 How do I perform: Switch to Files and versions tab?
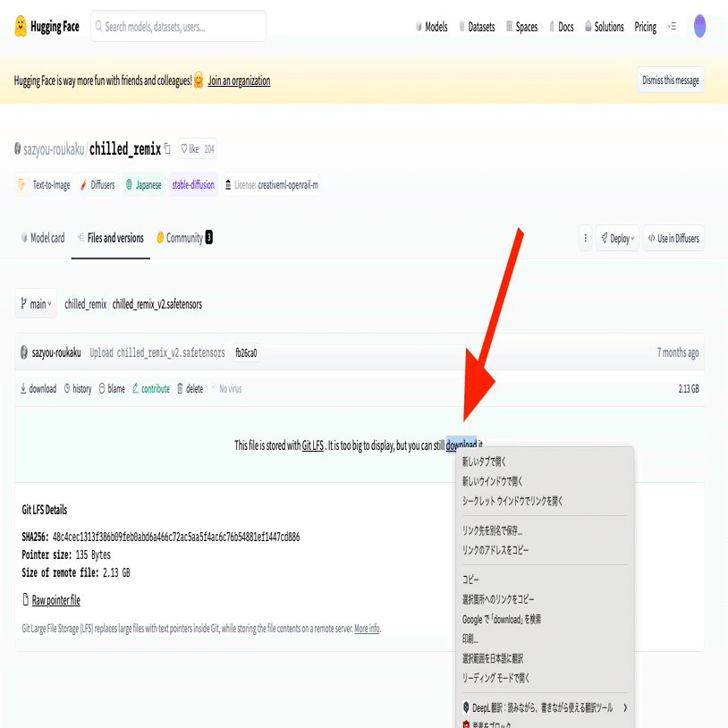(x=111, y=238)
